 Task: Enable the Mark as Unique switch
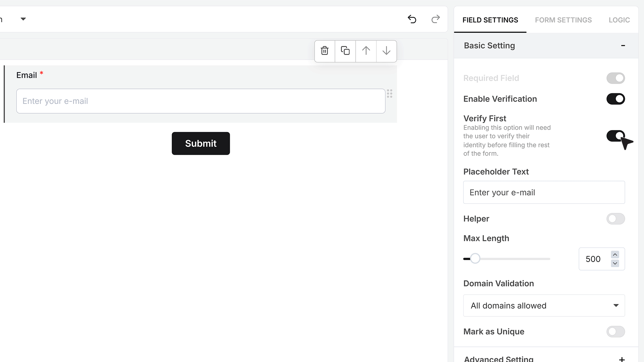tap(615, 331)
